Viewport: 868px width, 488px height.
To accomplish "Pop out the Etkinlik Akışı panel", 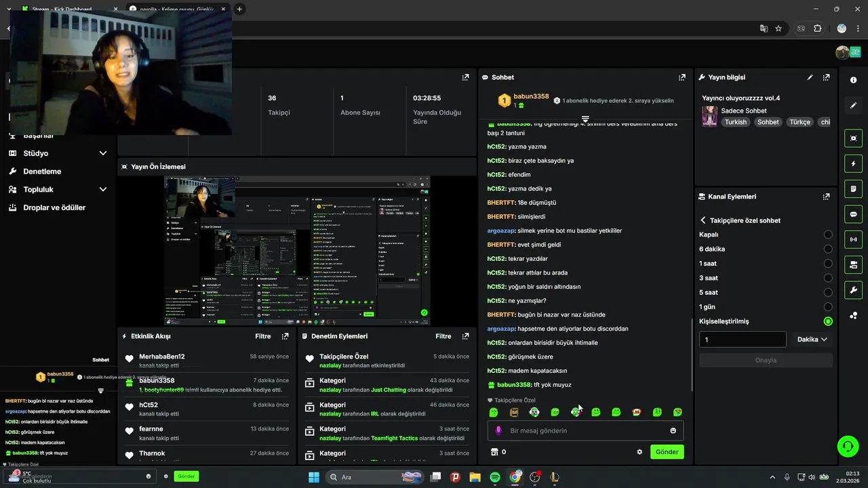I will click(285, 336).
